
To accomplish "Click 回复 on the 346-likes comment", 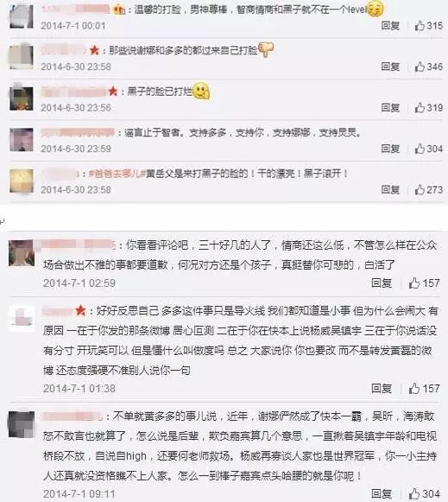I will click(390, 67).
